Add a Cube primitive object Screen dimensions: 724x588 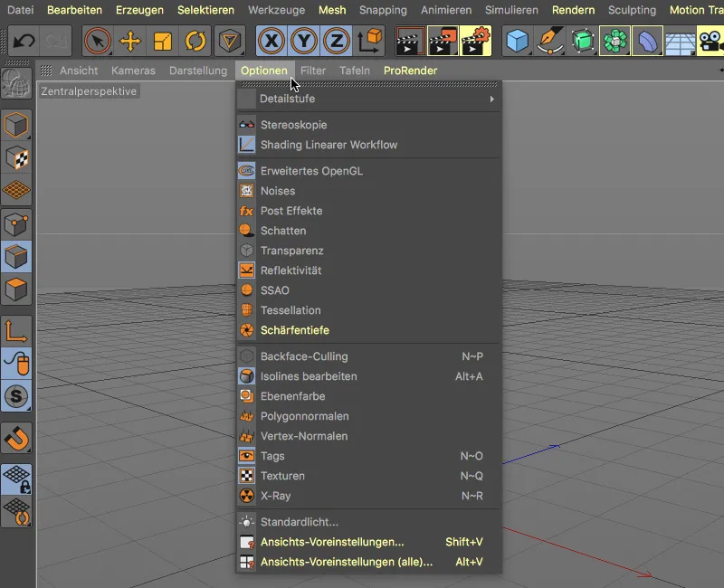(517, 41)
